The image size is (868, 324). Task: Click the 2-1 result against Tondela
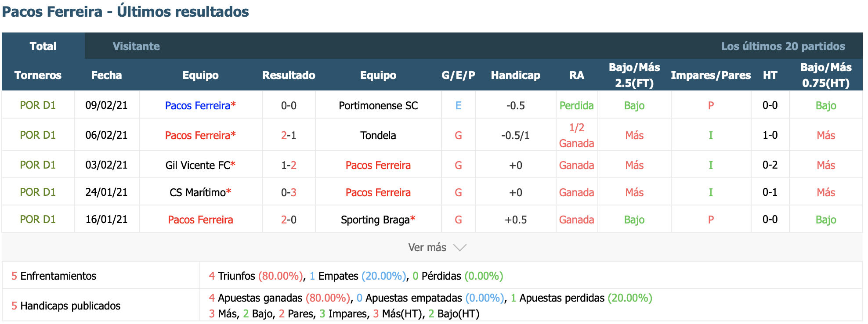click(289, 135)
